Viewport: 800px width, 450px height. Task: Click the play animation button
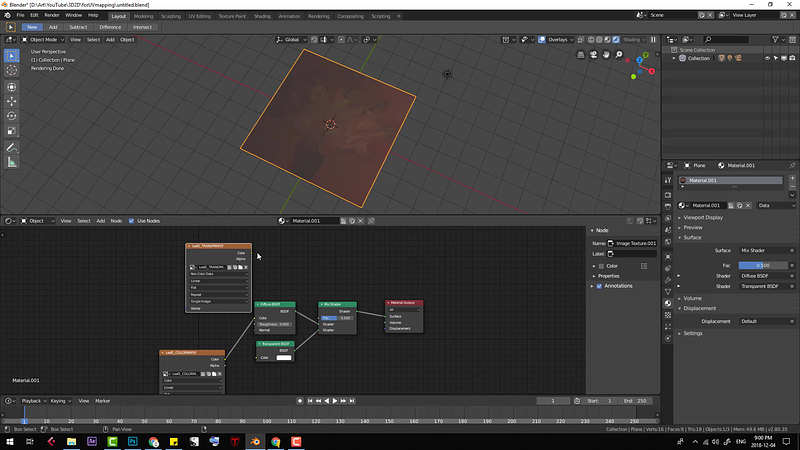[335, 401]
